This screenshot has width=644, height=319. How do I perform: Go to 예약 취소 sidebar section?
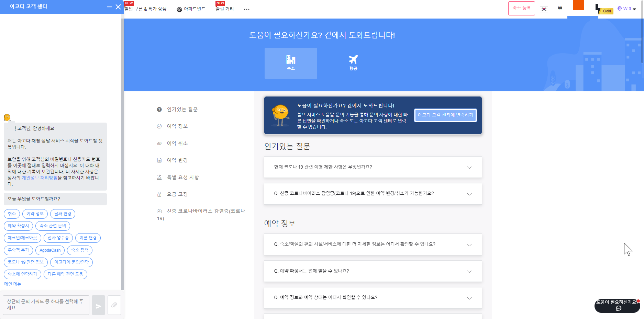(x=177, y=144)
